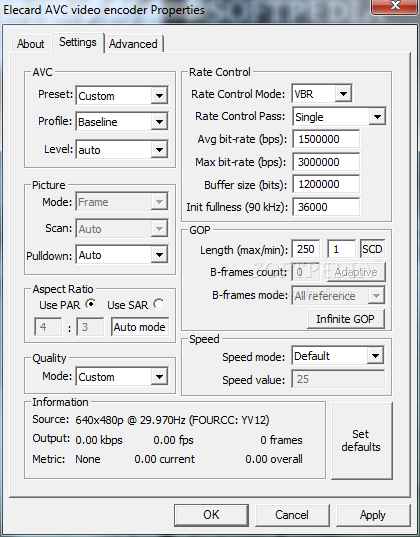Select the Use SAR radio button
The height and width of the screenshot is (537, 420).
point(158,304)
